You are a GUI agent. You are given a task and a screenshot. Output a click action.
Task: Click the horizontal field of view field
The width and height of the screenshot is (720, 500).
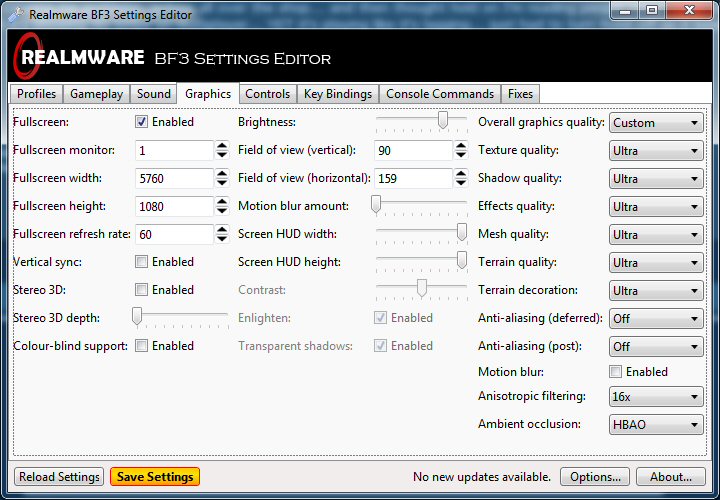point(413,178)
